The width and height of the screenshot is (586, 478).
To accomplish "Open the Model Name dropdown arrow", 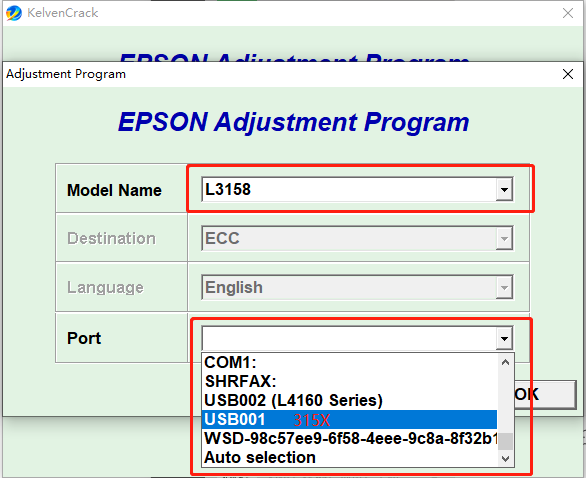I will pyautogui.click(x=504, y=189).
